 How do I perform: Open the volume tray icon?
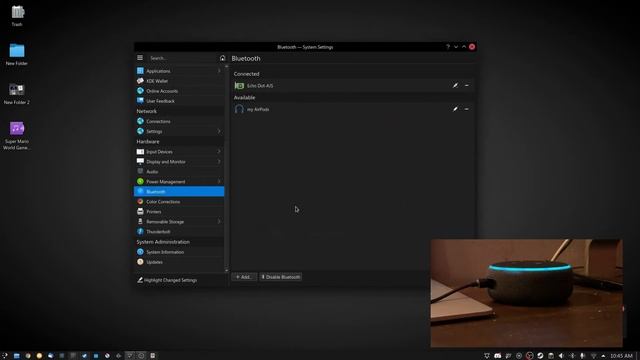[x=561, y=356]
